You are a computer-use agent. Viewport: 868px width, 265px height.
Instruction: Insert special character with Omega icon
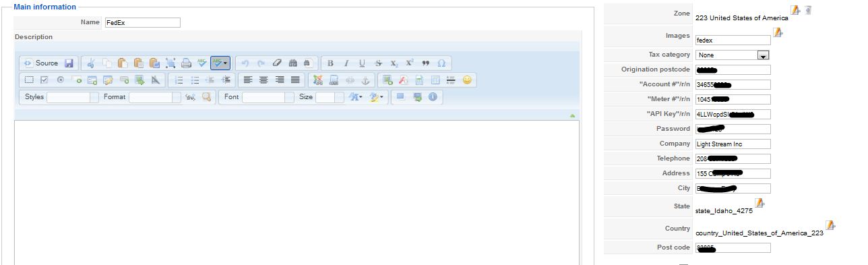(441, 63)
